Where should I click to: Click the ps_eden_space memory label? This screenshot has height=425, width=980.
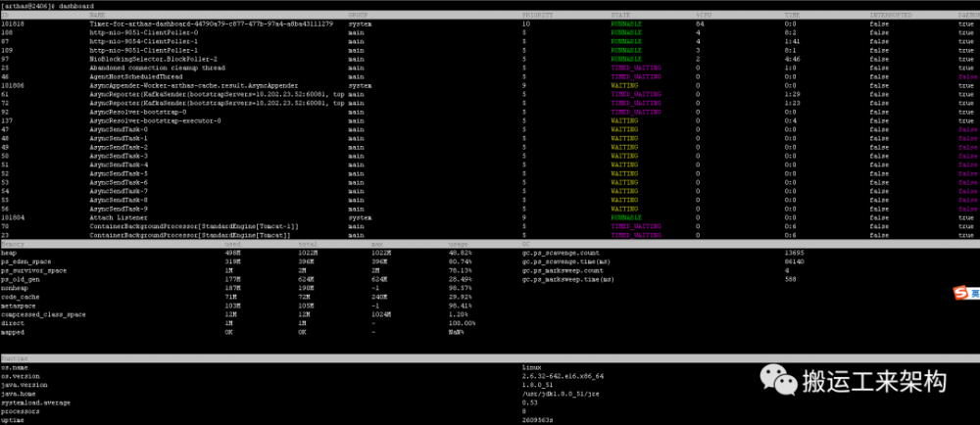27,261
